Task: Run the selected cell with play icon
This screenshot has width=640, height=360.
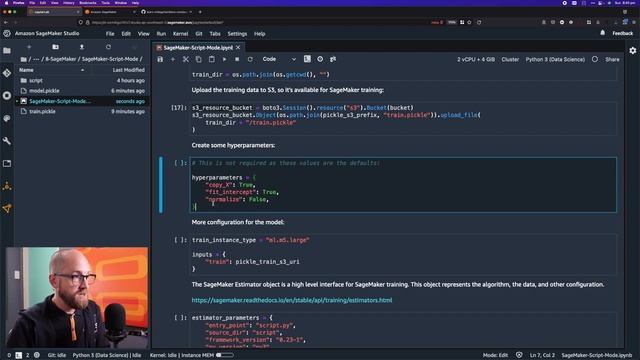Action: pyautogui.click(x=224, y=59)
